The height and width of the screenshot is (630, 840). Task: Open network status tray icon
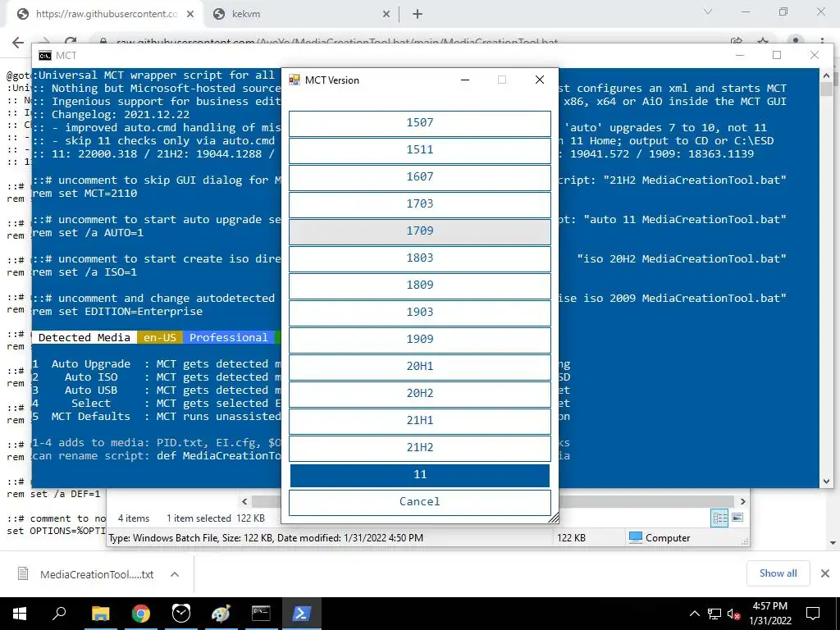point(714,614)
